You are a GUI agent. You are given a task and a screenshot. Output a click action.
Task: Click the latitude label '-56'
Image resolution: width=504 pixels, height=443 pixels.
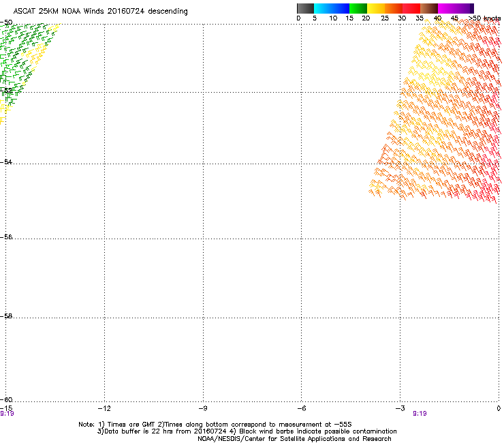(x=6, y=236)
